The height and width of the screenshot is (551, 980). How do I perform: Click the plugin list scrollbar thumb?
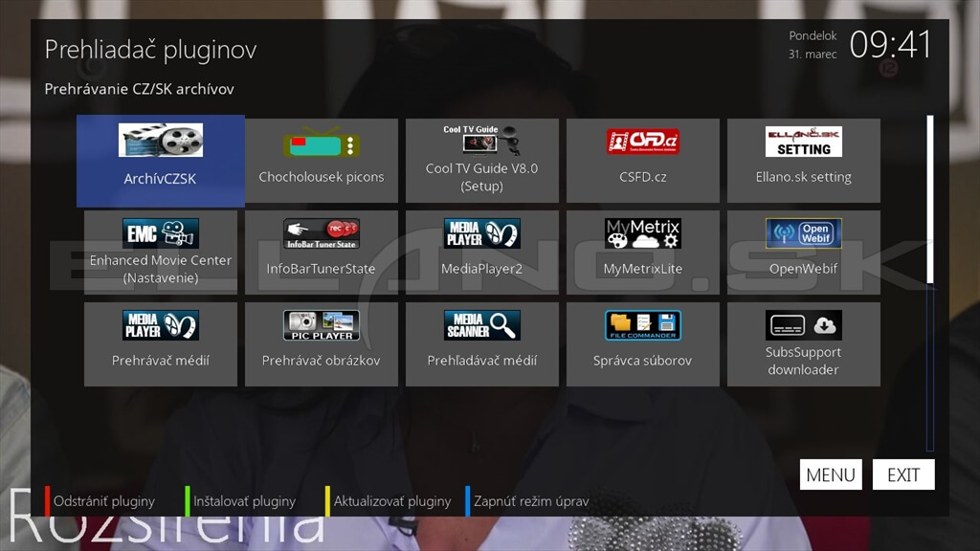tap(930, 199)
